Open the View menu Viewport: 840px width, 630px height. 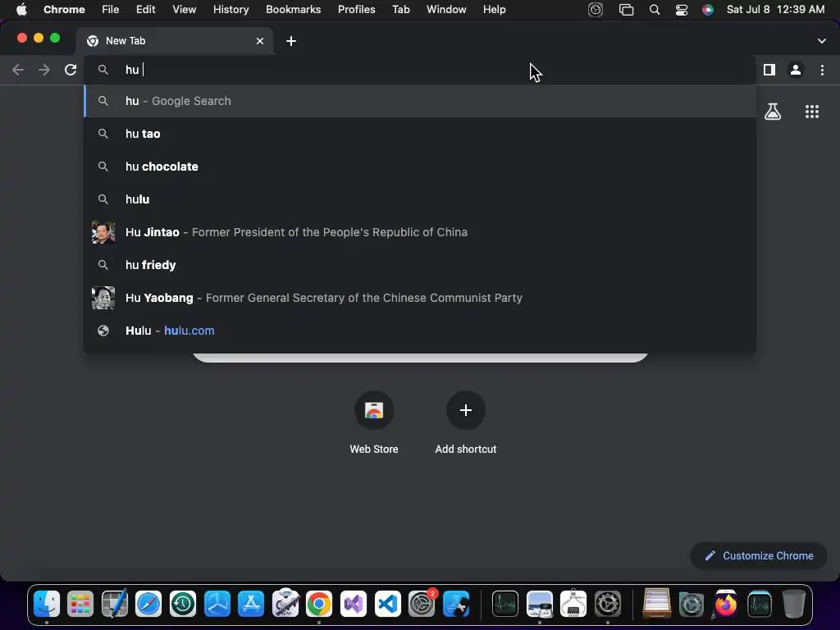[x=184, y=10]
